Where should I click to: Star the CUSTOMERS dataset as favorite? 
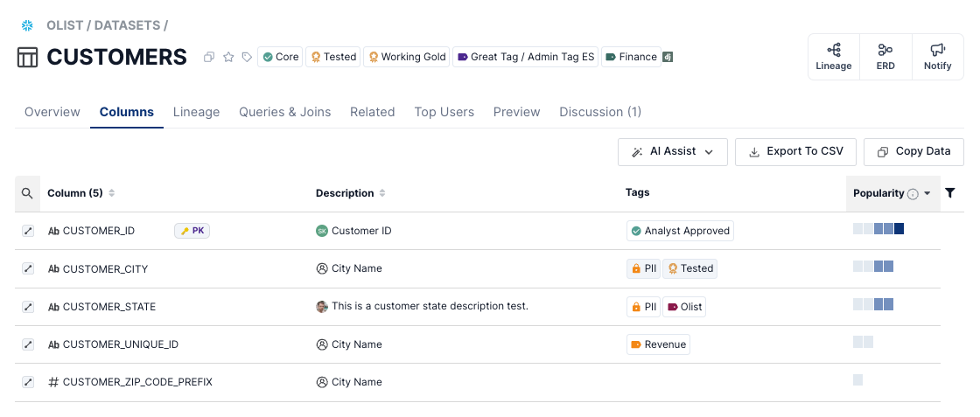(x=228, y=57)
